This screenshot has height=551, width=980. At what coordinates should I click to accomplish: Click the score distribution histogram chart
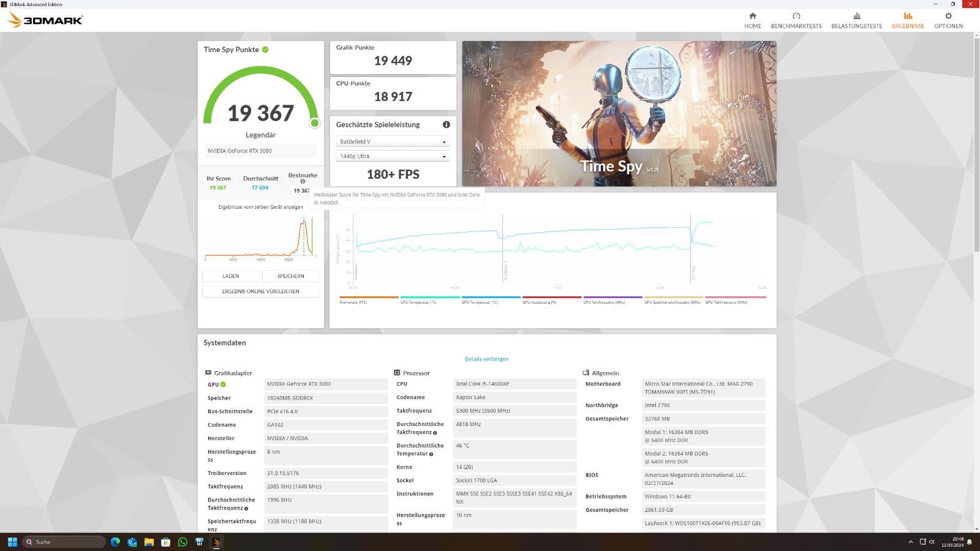260,238
